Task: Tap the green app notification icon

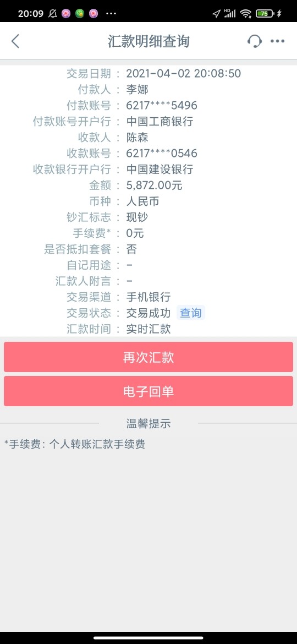Action: click(80, 14)
